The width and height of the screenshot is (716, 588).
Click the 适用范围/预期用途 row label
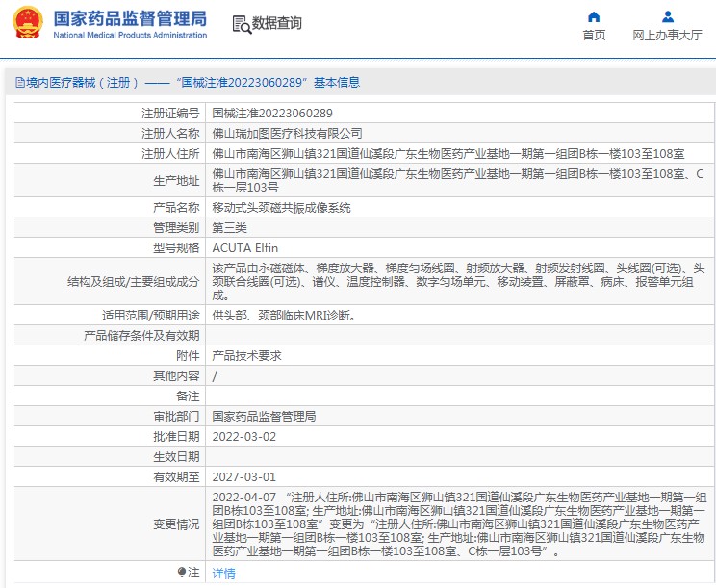tap(151, 315)
